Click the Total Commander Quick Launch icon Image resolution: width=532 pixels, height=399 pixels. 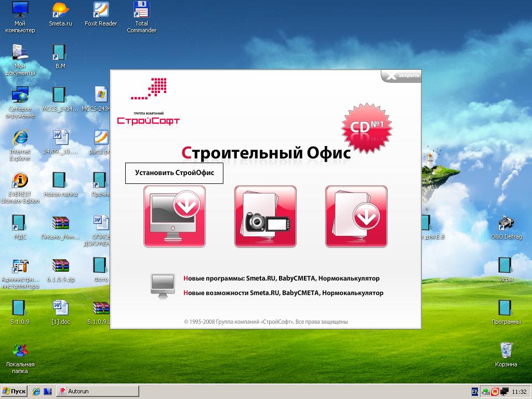[x=48, y=391]
